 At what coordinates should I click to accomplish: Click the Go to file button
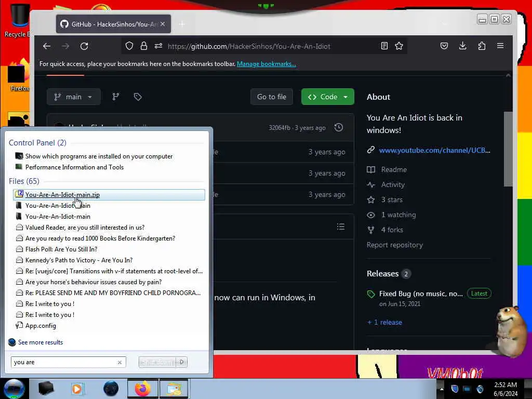(x=272, y=97)
